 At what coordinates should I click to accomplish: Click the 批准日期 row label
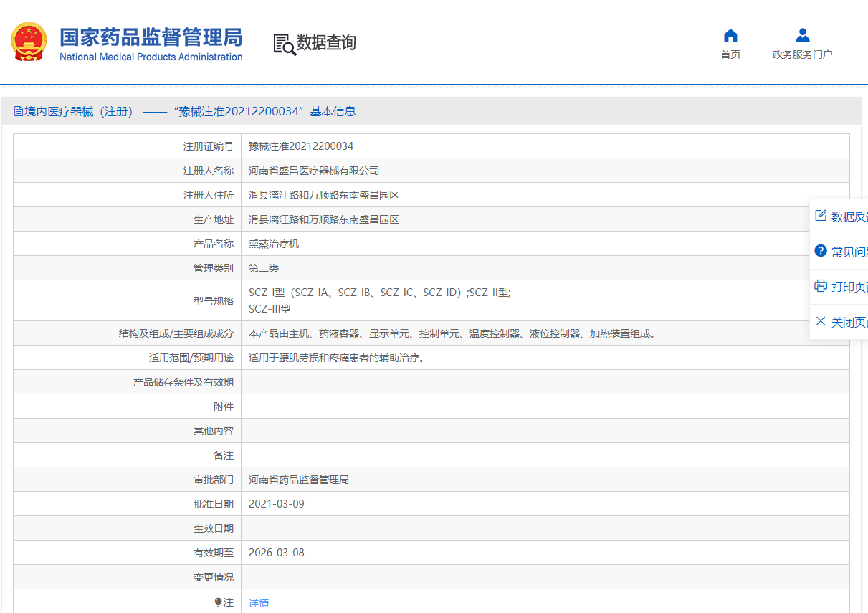pos(214,504)
